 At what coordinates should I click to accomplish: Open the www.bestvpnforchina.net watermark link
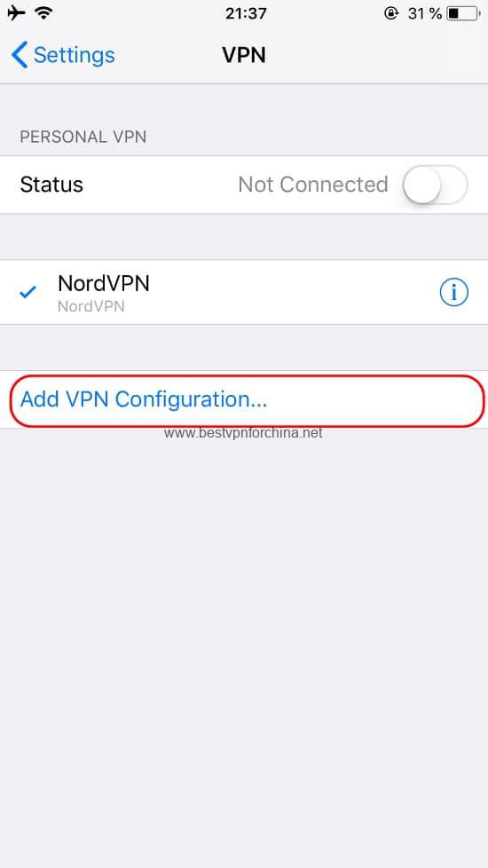click(x=243, y=433)
